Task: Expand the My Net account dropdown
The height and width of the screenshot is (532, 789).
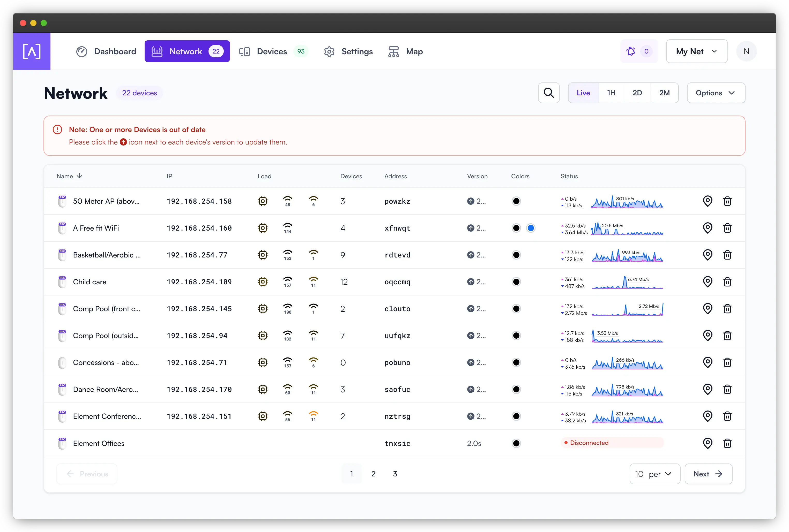Action: (x=696, y=51)
